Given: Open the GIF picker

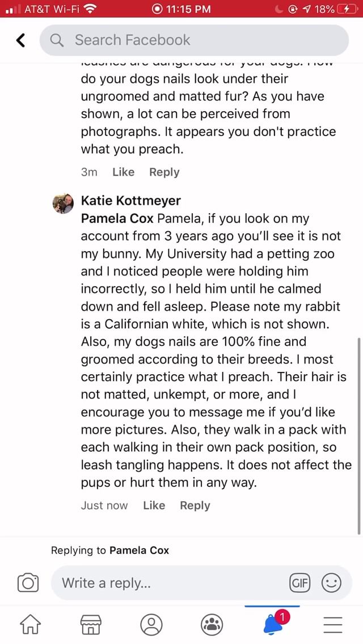Looking at the screenshot, I should click(299, 582).
